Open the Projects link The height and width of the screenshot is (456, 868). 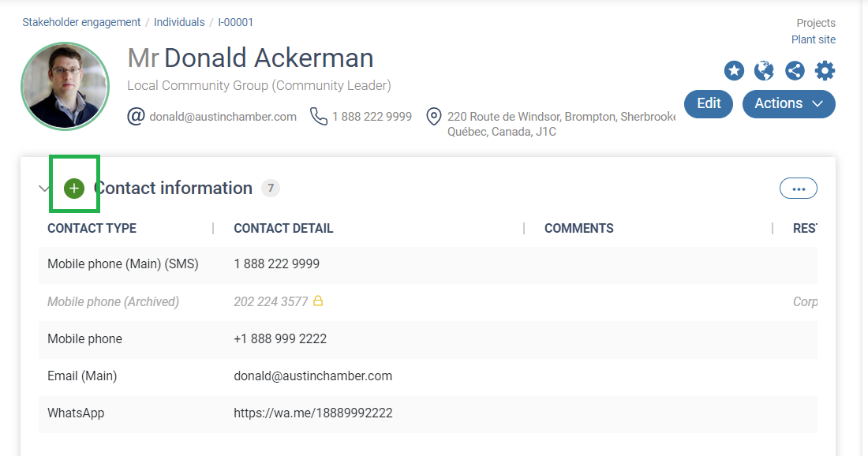click(815, 22)
